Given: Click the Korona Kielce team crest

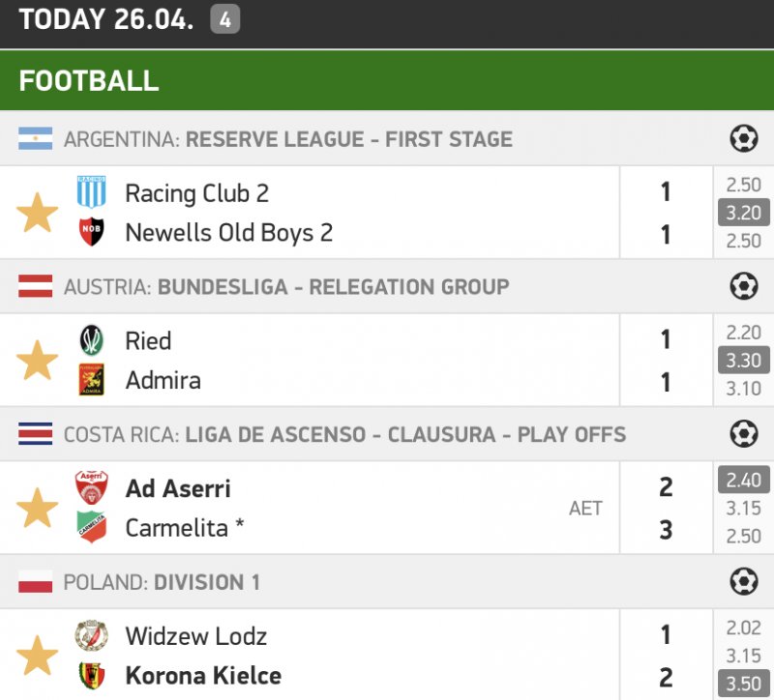Looking at the screenshot, I should [x=92, y=675].
